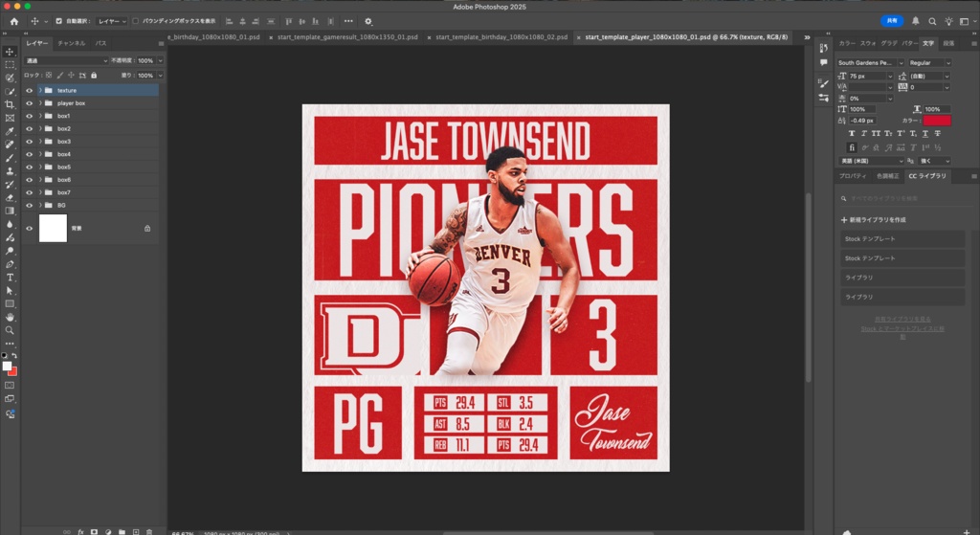This screenshot has width=980, height=535.
Task: Go to the Home screen
Action: click(13, 21)
